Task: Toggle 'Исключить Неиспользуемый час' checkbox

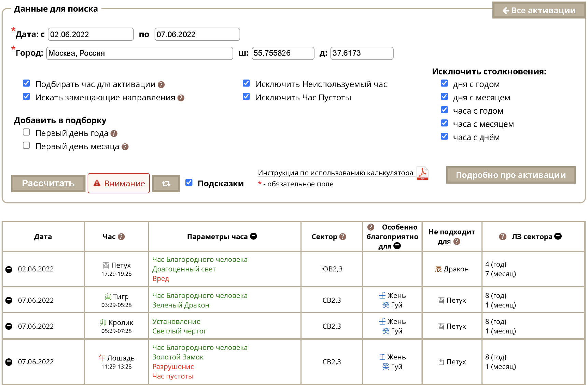Action: pos(246,83)
